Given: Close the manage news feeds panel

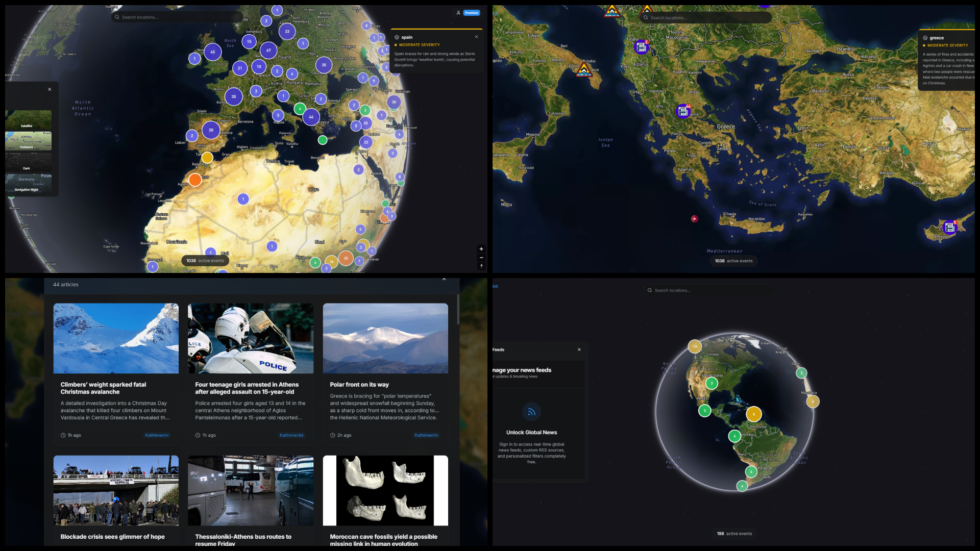Looking at the screenshot, I should [x=579, y=349].
